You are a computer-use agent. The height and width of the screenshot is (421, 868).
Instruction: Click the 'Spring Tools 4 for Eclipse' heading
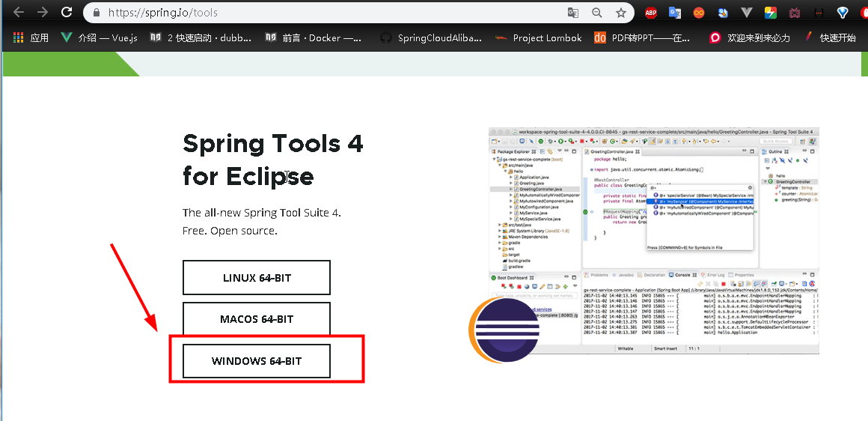tap(273, 160)
